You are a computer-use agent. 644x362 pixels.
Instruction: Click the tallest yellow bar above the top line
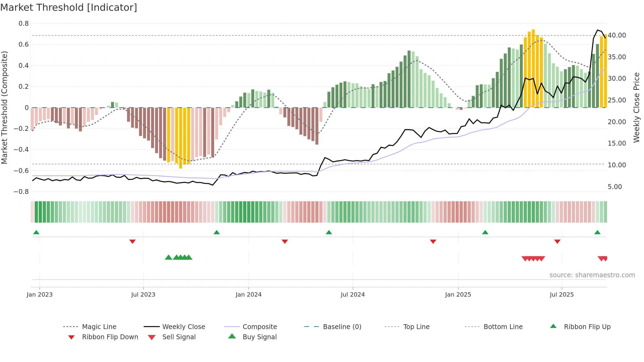click(x=533, y=69)
